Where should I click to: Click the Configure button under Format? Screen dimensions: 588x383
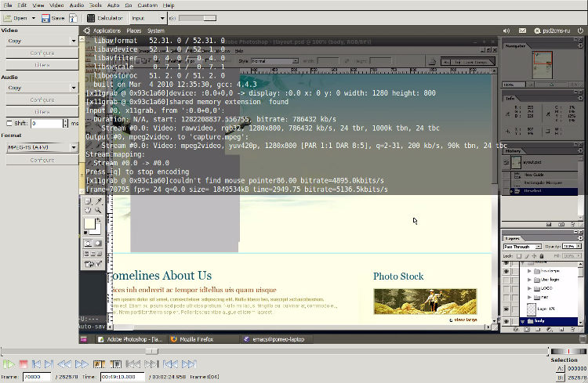[42, 160]
